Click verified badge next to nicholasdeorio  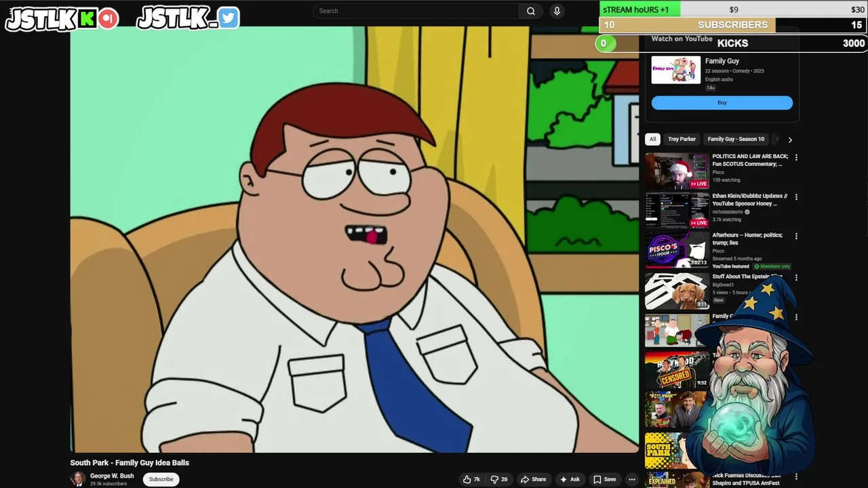[x=747, y=211]
